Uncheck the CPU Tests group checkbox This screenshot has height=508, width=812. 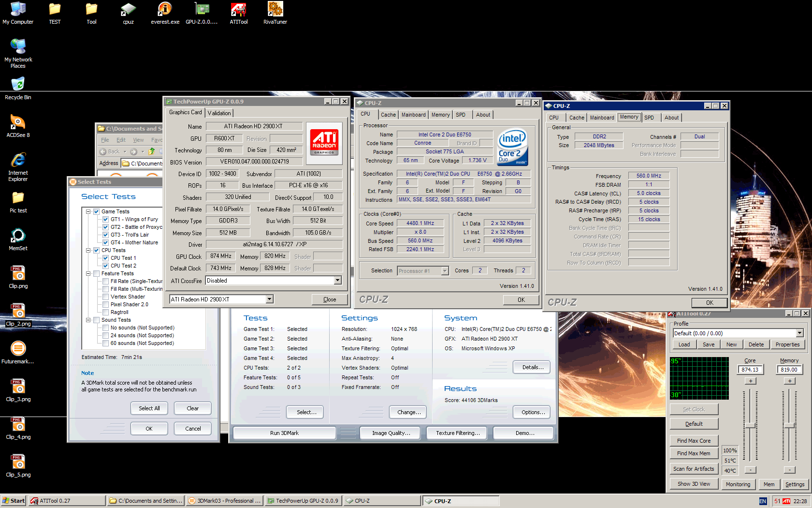(97, 250)
